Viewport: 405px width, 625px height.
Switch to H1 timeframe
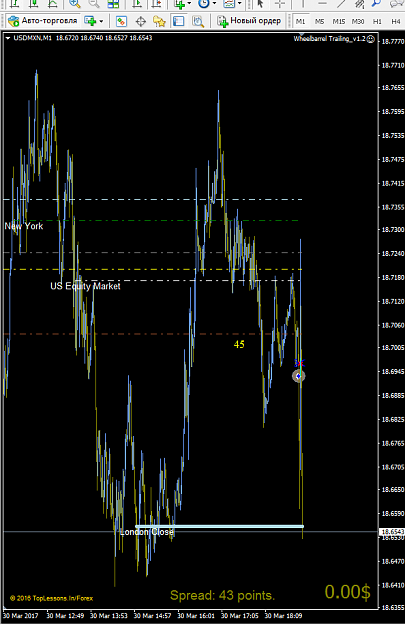point(377,22)
